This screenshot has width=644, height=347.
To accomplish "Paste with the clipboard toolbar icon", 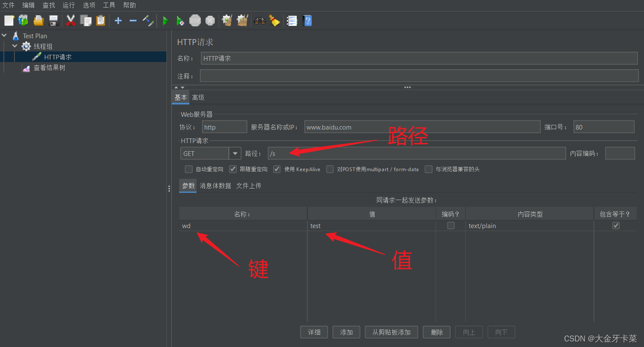I will coord(101,20).
